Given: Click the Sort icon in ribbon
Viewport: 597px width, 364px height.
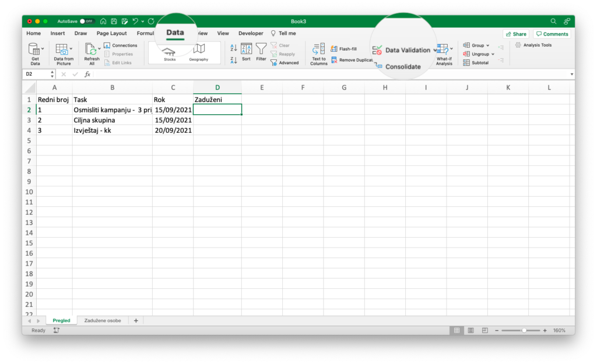Looking at the screenshot, I should click(246, 50).
